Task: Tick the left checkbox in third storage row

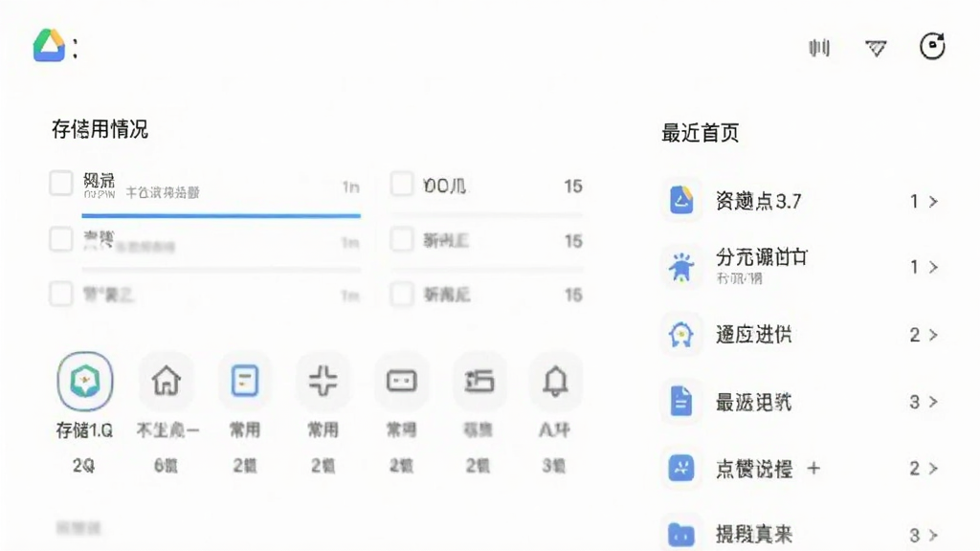Action: click(61, 294)
